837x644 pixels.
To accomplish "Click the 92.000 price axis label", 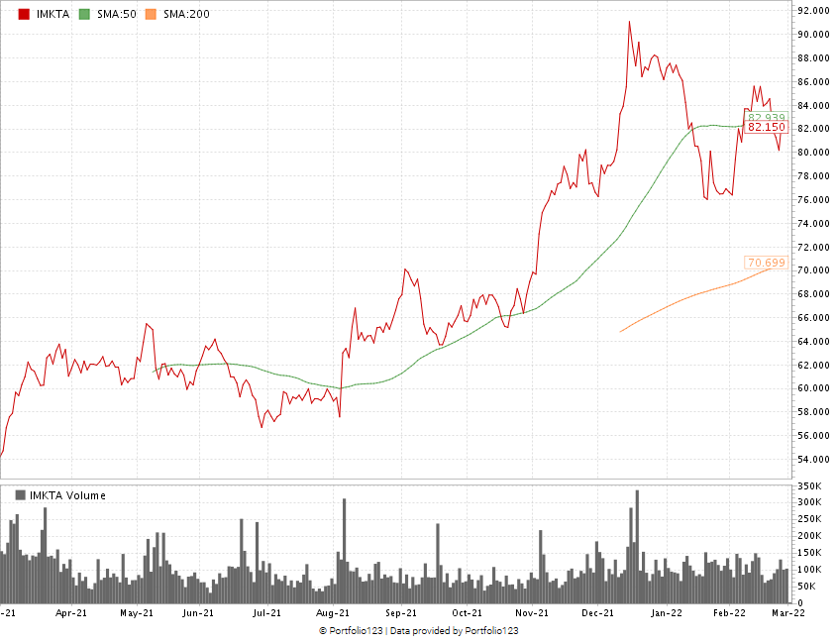I will pos(813,11).
